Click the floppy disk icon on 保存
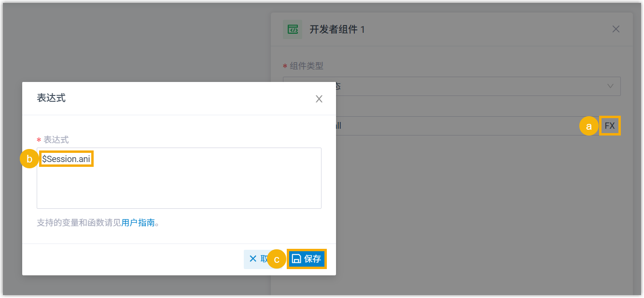 (297, 259)
